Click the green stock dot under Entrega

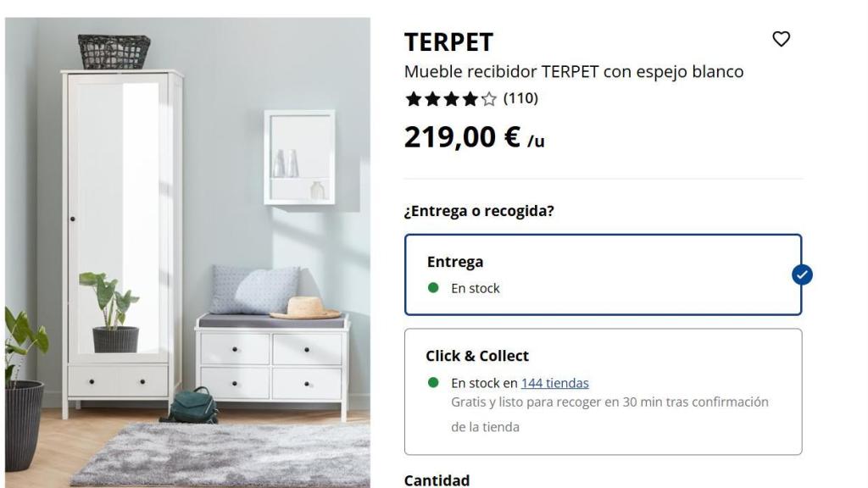pyautogui.click(x=433, y=288)
